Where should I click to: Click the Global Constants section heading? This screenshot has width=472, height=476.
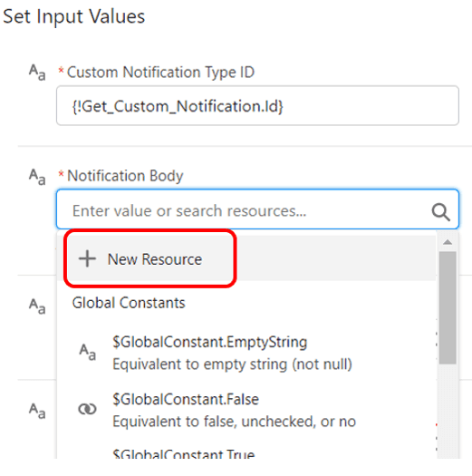pos(129,303)
